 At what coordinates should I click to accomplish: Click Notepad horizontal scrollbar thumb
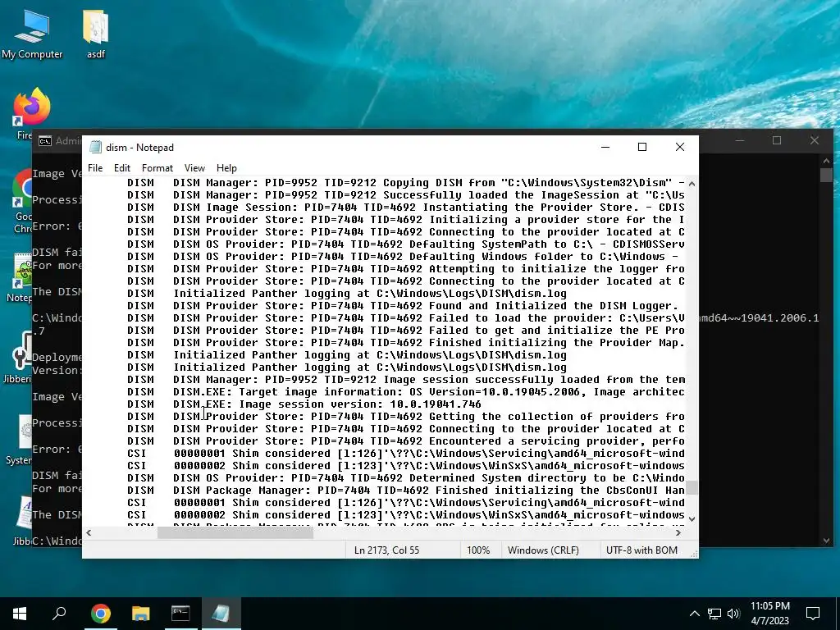235,532
